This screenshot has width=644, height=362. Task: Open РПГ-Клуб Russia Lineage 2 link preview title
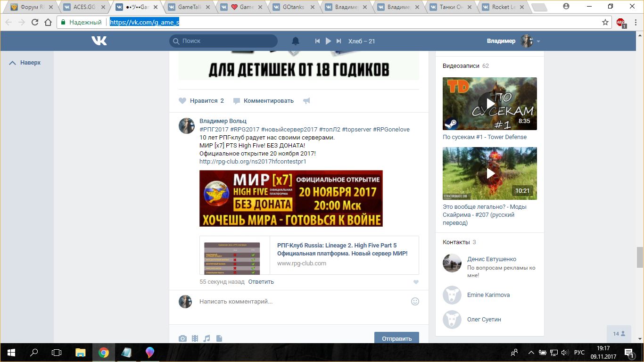click(x=342, y=249)
